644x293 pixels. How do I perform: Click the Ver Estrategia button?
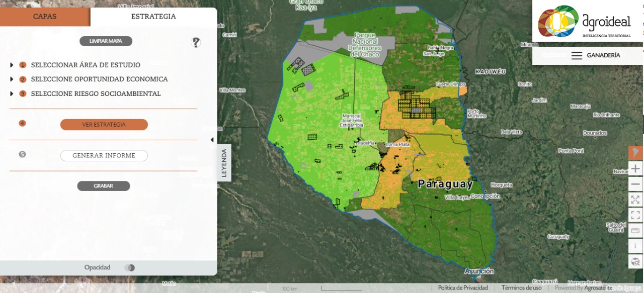(x=104, y=125)
